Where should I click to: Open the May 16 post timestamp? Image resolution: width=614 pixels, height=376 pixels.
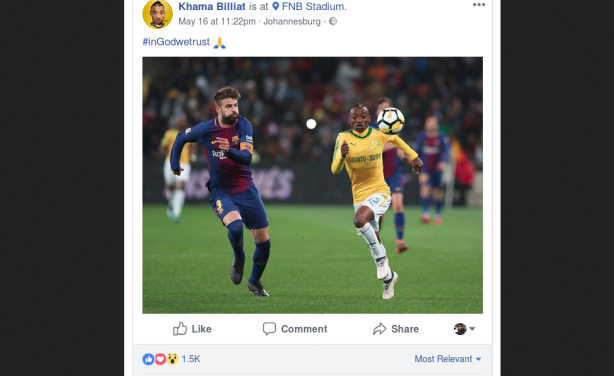pyautogui.click(x=217, y=21)
